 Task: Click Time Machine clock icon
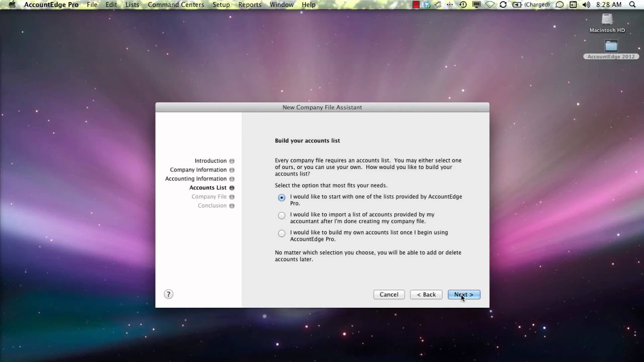coord(463,5)
